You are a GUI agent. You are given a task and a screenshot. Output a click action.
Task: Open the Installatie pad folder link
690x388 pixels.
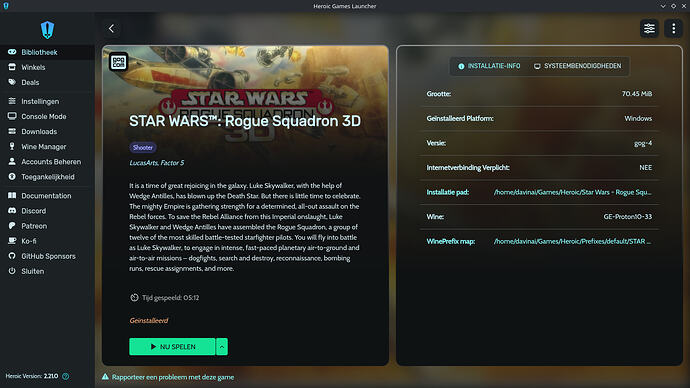(x=573, y=192)
